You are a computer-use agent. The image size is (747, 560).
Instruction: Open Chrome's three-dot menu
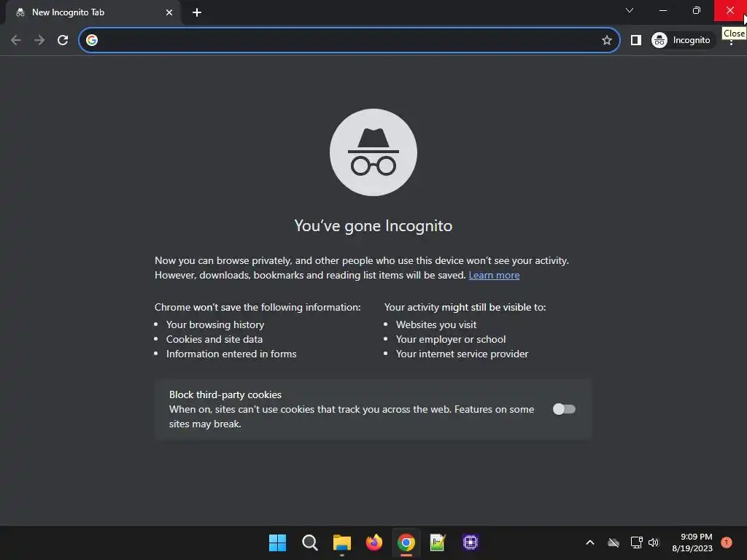731,43
